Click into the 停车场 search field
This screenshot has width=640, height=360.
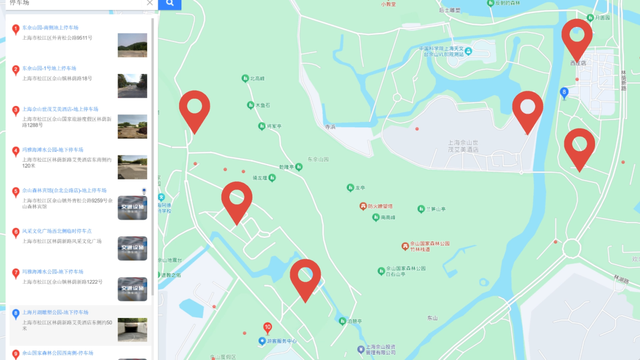click(x=76, y=3)
